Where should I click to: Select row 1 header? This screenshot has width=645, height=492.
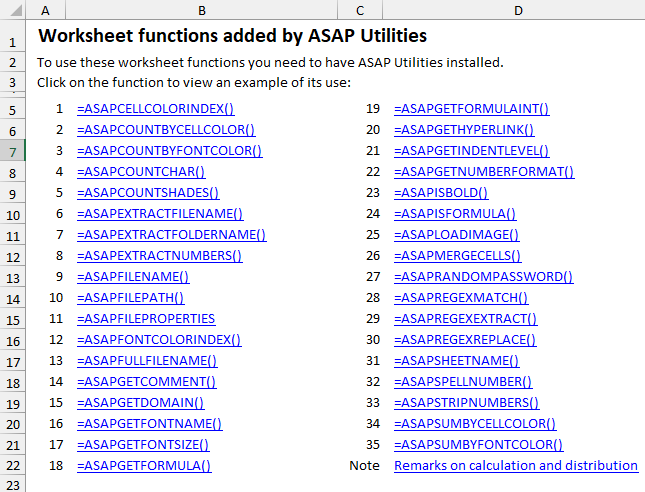pos(12,36)
